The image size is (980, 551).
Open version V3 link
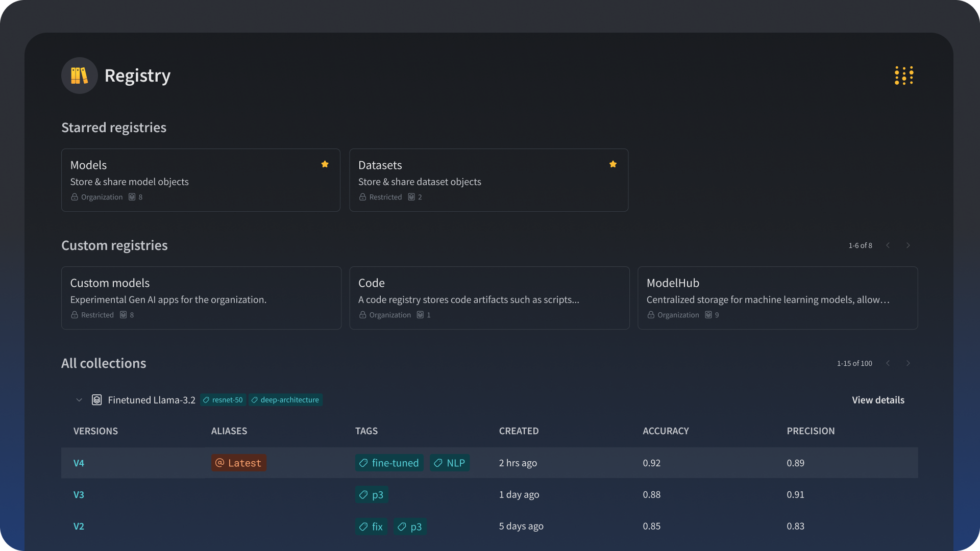coord(79,495)
